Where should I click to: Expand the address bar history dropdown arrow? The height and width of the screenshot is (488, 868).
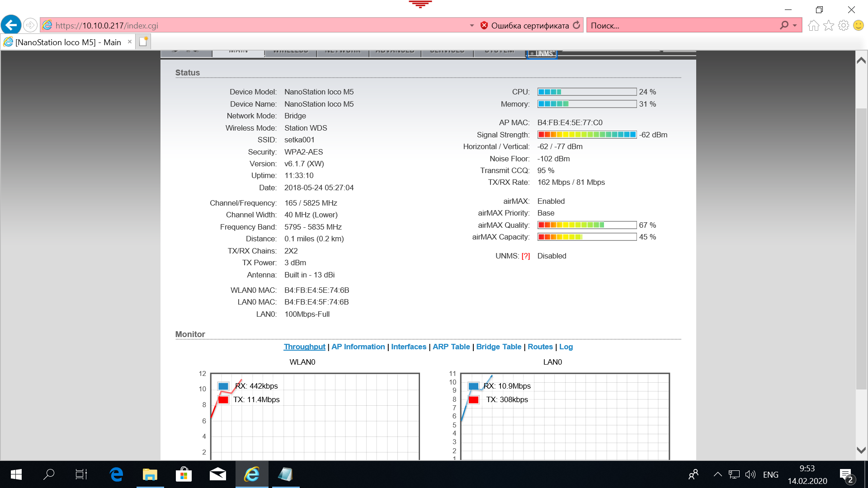click(472, 25)
